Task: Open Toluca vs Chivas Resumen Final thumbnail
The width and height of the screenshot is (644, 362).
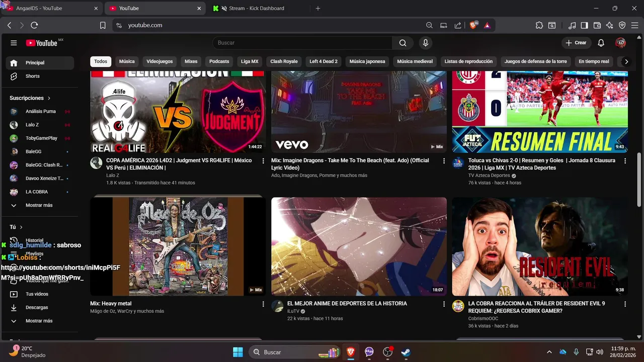Action: [x=540, y=112]
